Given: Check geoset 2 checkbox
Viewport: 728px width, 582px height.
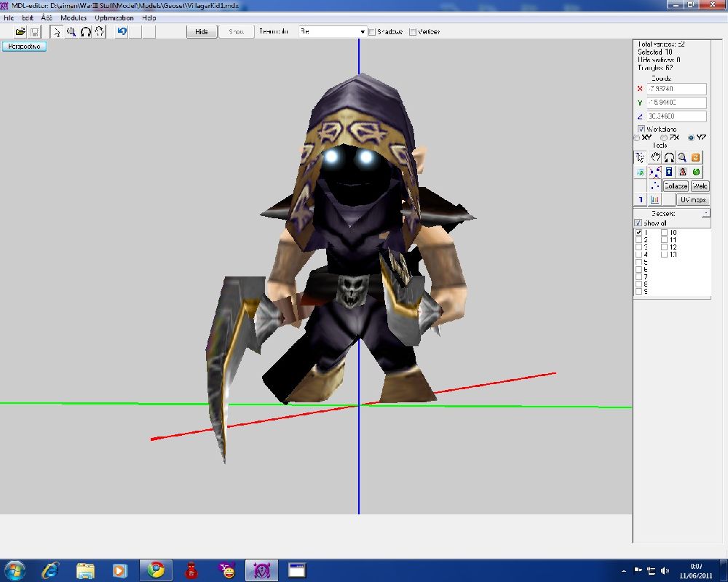Looking at the screenshot, I should 639,240.
